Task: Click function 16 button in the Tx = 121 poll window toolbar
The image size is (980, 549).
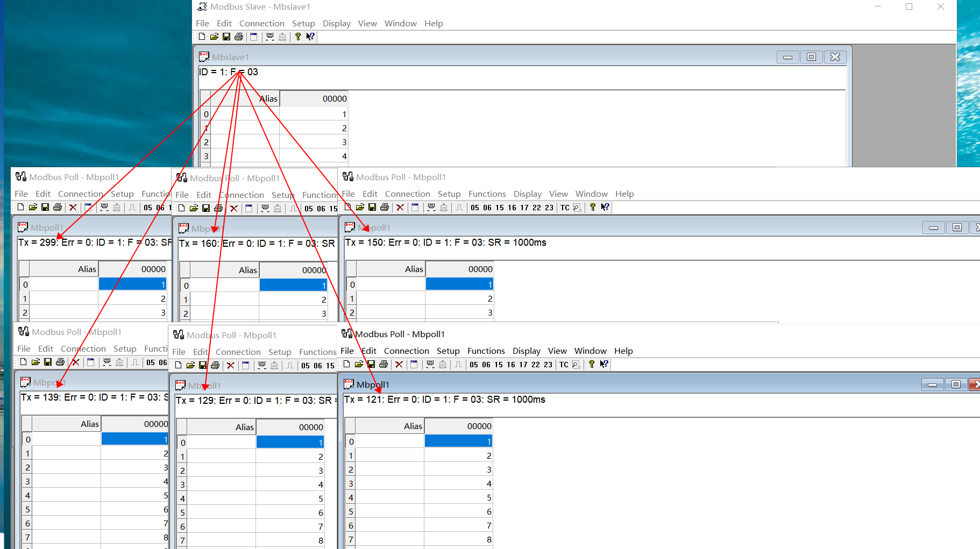Action: [511, 365]
